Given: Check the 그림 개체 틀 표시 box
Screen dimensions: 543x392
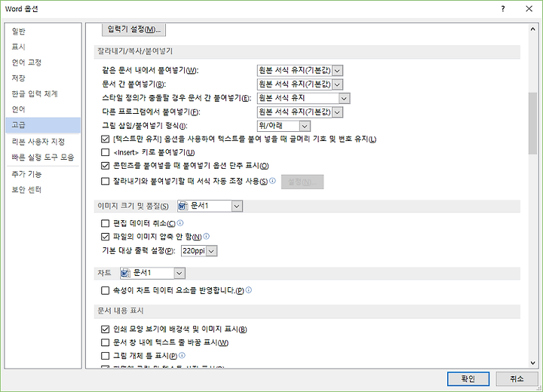Looking at the screenshot, I should 105,356.
